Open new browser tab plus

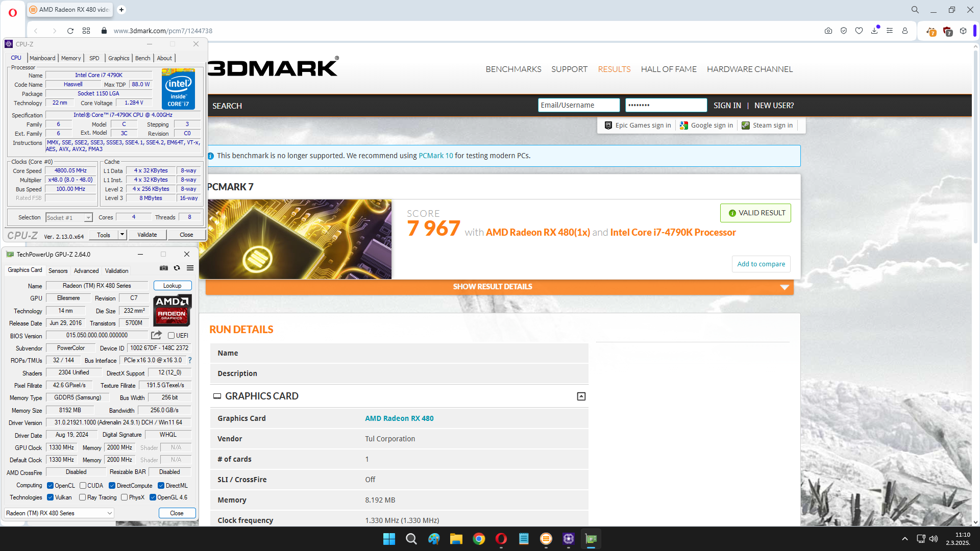tap(121, 10)
